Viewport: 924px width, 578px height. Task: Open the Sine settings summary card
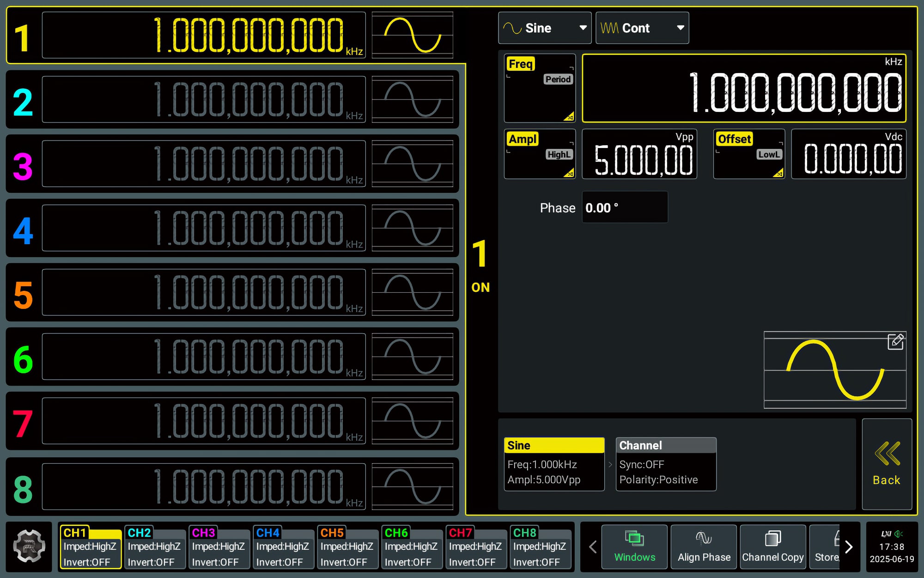click(554, 464)
